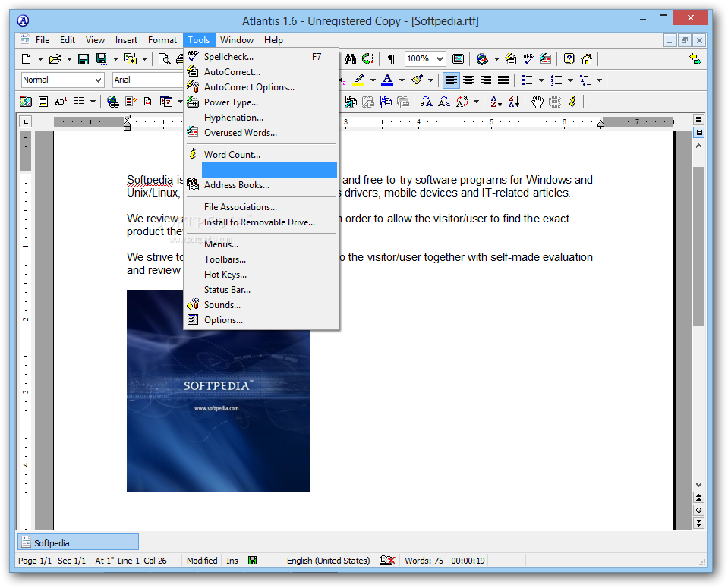Click the Print Preview magnifier icon
The image size is (728, 588).
point(165,59)
